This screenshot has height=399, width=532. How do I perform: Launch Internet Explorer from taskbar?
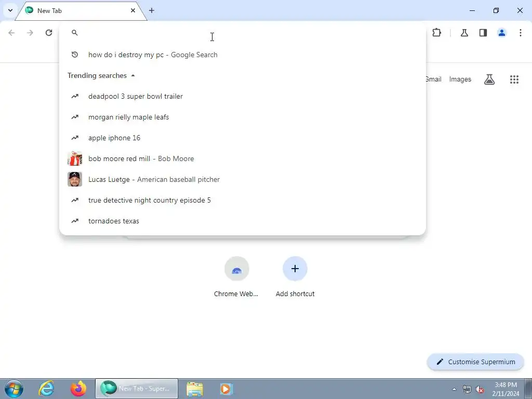(46, 389)
